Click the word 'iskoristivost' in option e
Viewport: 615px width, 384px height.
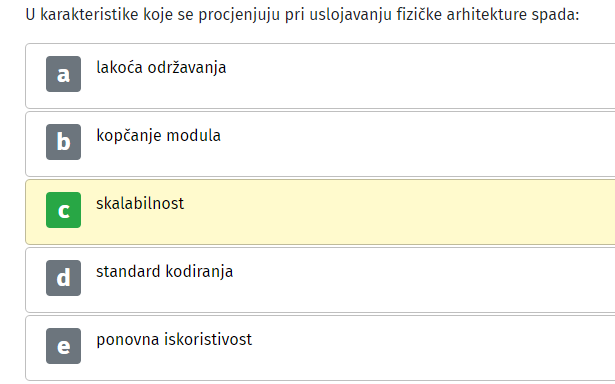[208, 339]
